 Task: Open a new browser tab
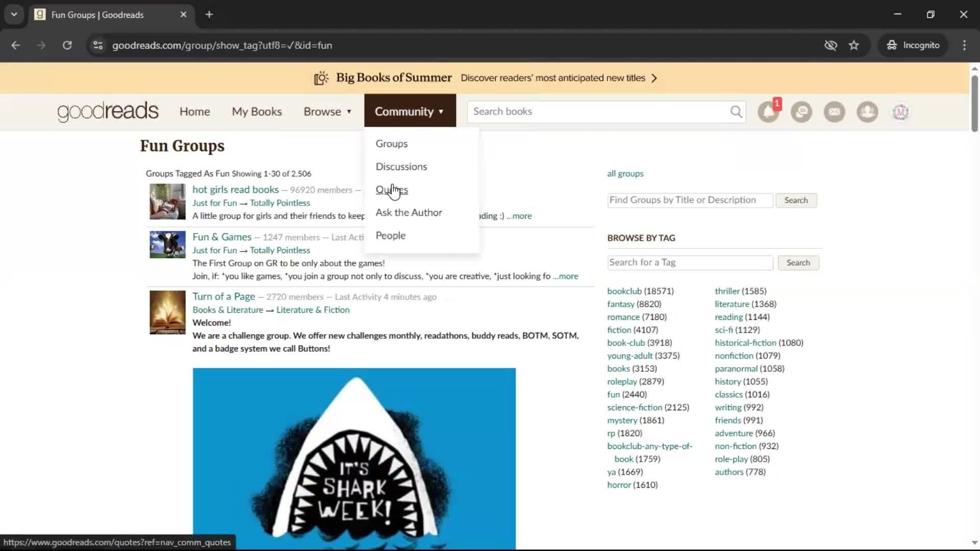209,15
